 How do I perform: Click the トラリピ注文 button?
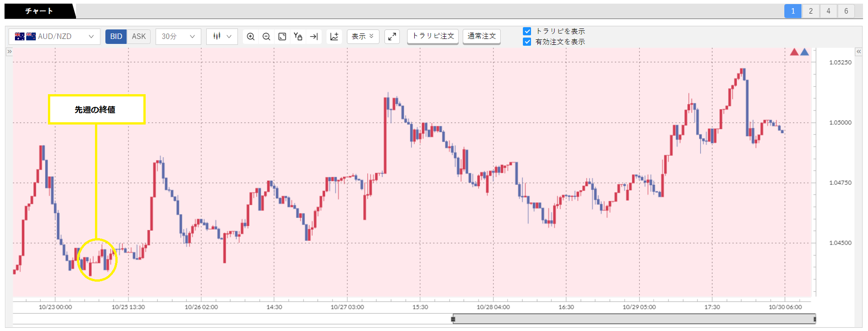tap(433, 36)
